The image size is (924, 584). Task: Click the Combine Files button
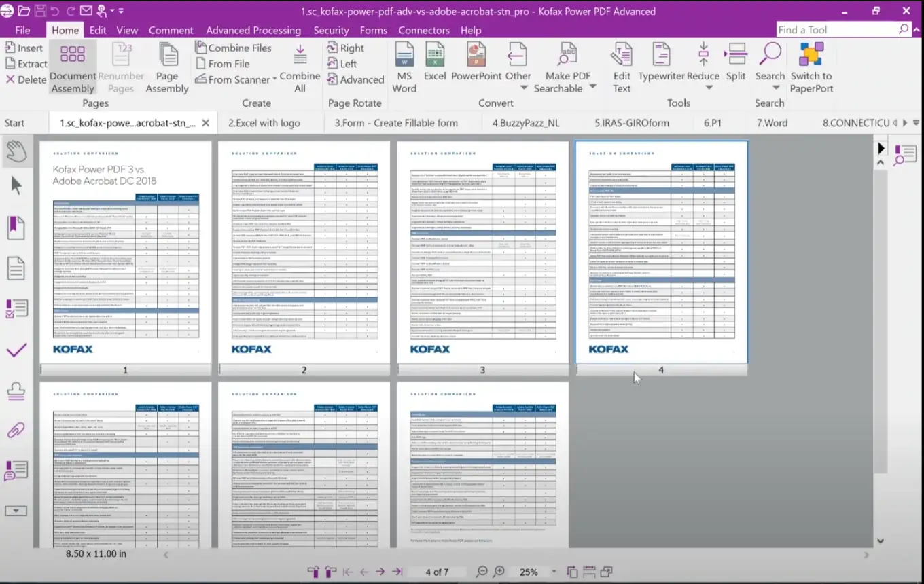coord(233,48)
